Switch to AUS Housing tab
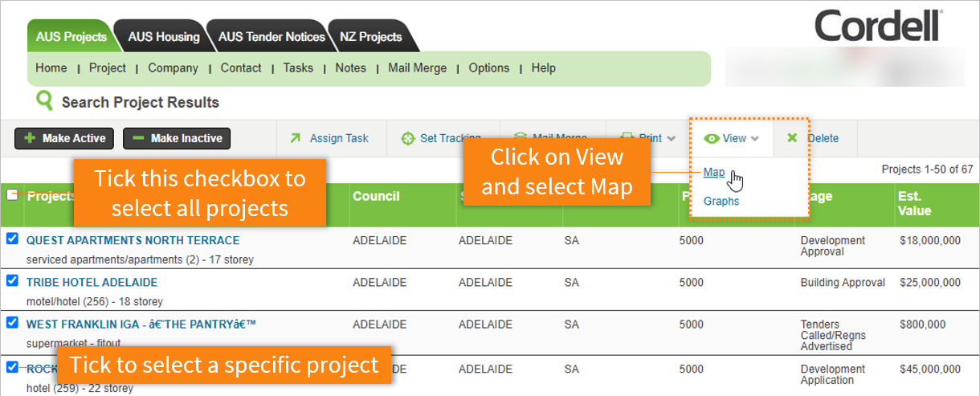The height and width of the screenshot is (396, 980). click(x=164, y=37)
